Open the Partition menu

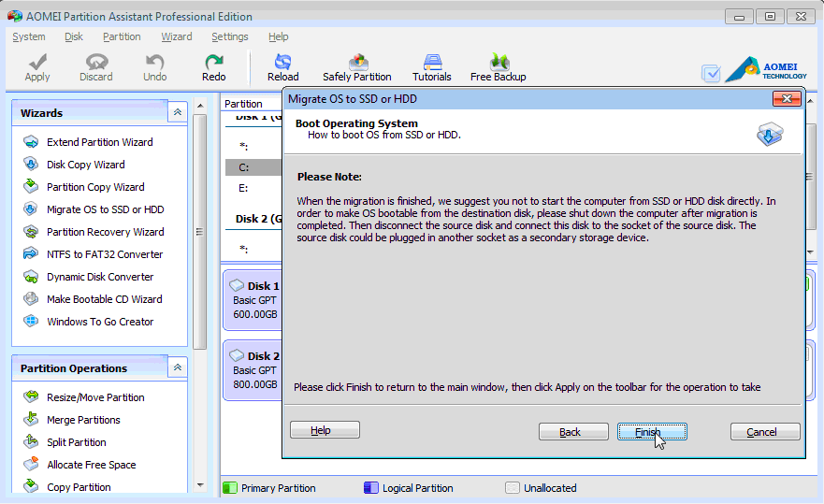pos(122,36)
